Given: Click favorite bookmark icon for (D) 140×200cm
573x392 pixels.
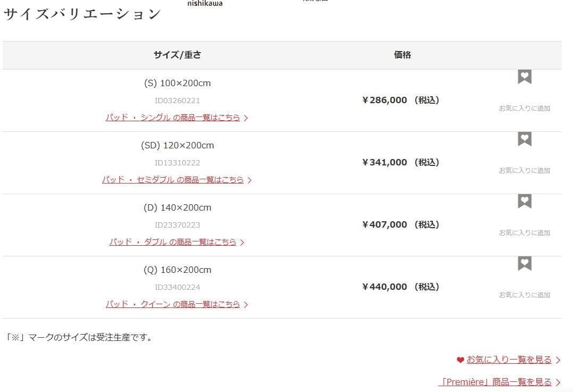Looking at the screenshot, I should point(525,202).
